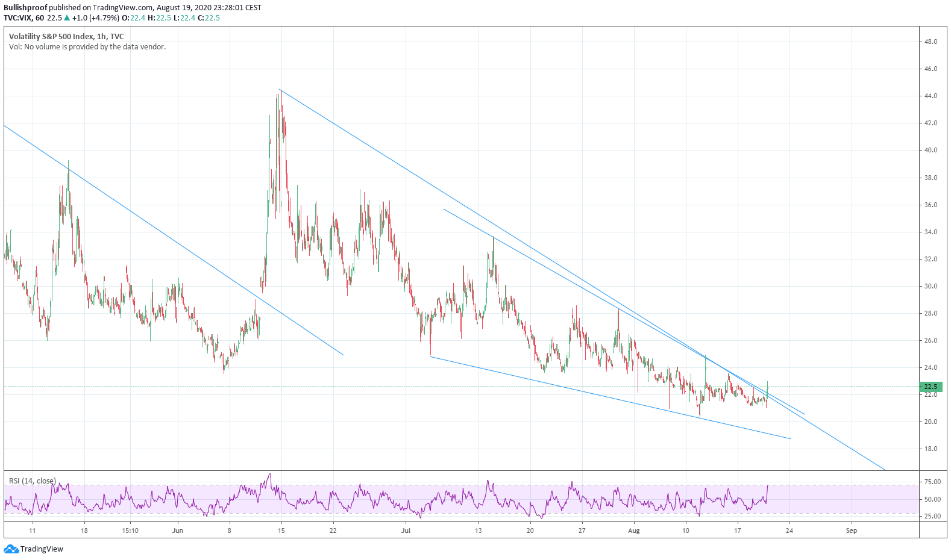951x560 pixels.
Task: Click the 48.0 price axis label
Action: (931, 42)
